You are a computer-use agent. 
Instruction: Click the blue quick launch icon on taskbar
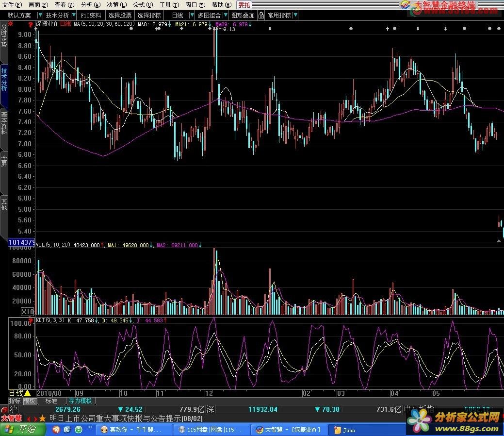pyautogui.click(x=67, y=430)
